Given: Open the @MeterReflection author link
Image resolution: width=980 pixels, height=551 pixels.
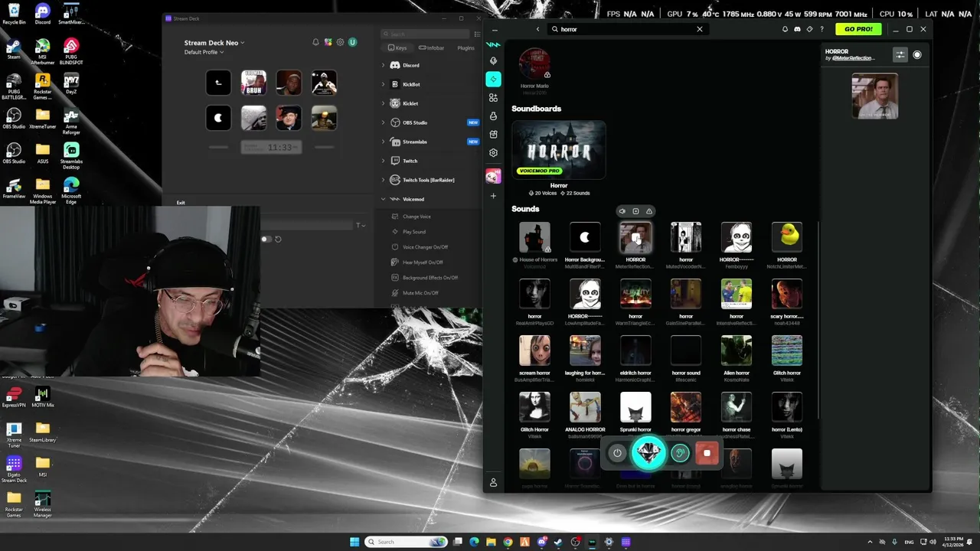Looking at the screenshot, I should (x=853, y=58).
